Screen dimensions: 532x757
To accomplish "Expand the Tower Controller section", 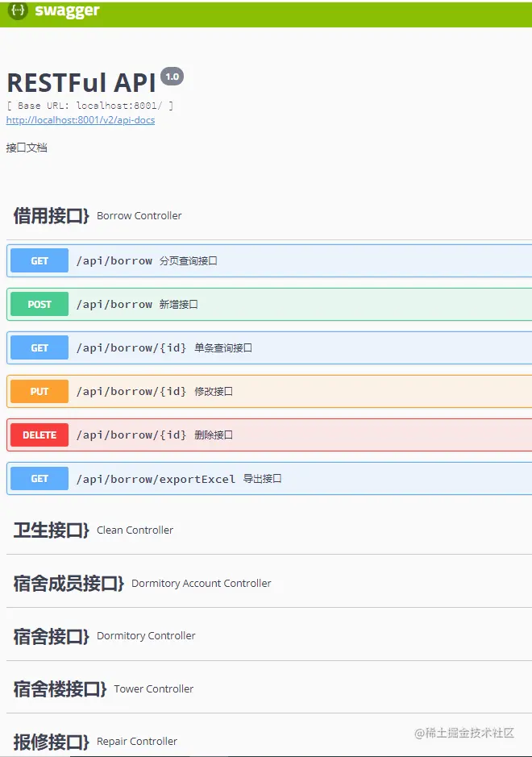I will tap(269, 689).
